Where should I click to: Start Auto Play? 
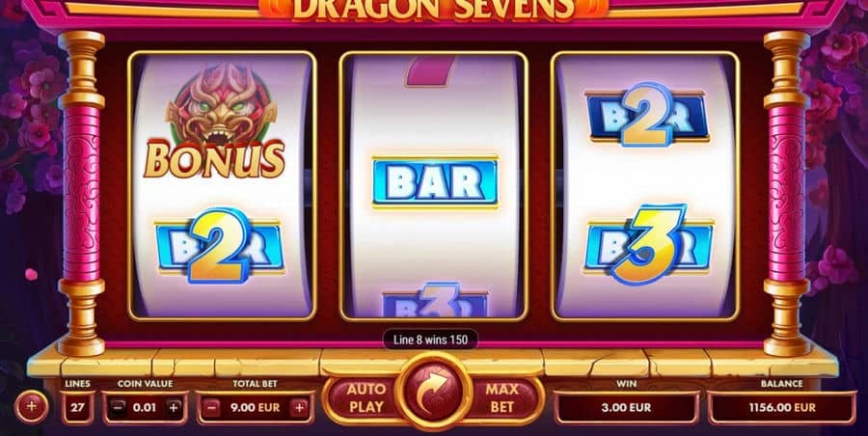point(366,397)
